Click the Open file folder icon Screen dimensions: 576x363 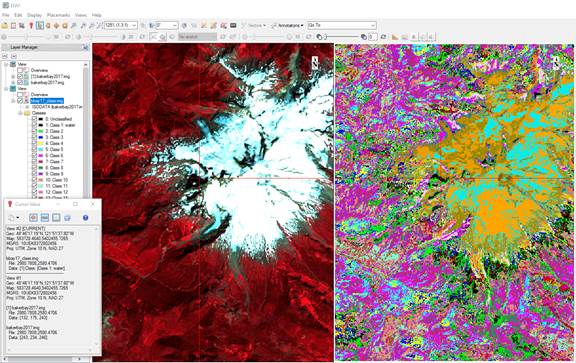(4, 25)
